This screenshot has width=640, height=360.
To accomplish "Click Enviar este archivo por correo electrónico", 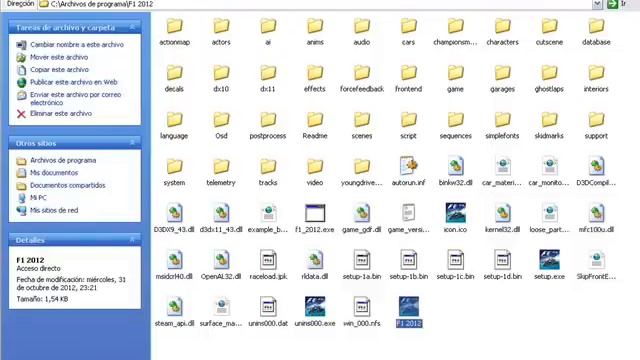I will (x=76, y=98).
